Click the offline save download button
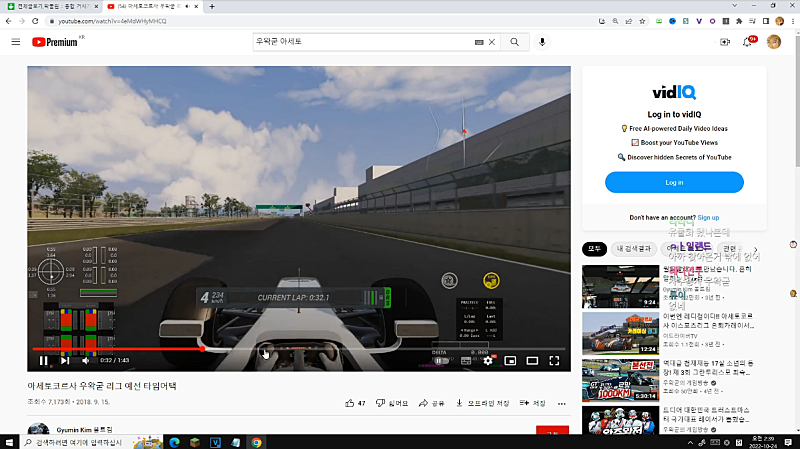 click(x=482, y=403)
